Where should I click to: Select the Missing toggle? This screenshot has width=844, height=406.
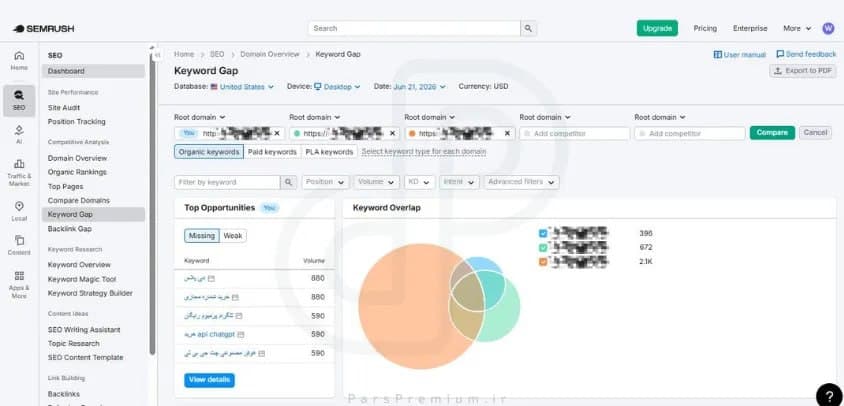[x=202, y=236]
